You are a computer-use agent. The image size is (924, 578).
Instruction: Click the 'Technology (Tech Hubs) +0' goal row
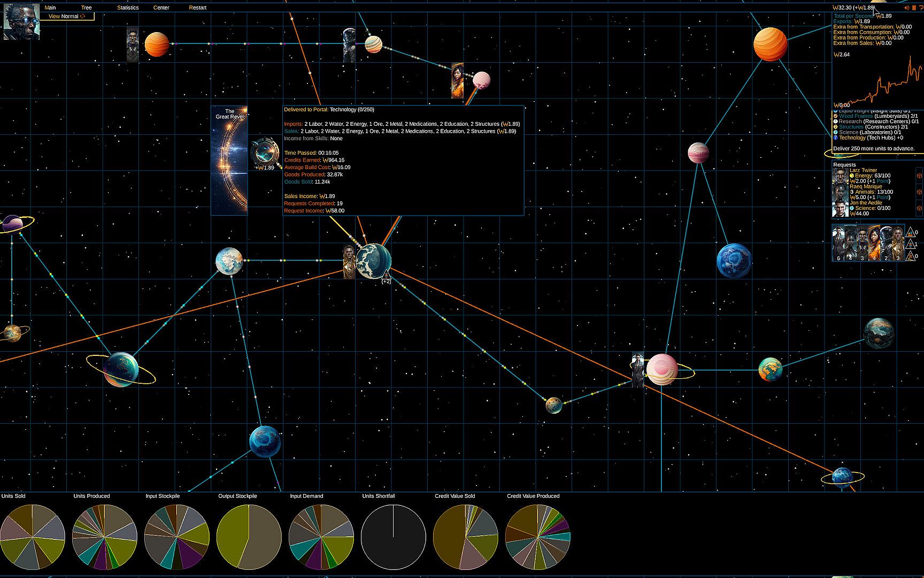point(868,138)
